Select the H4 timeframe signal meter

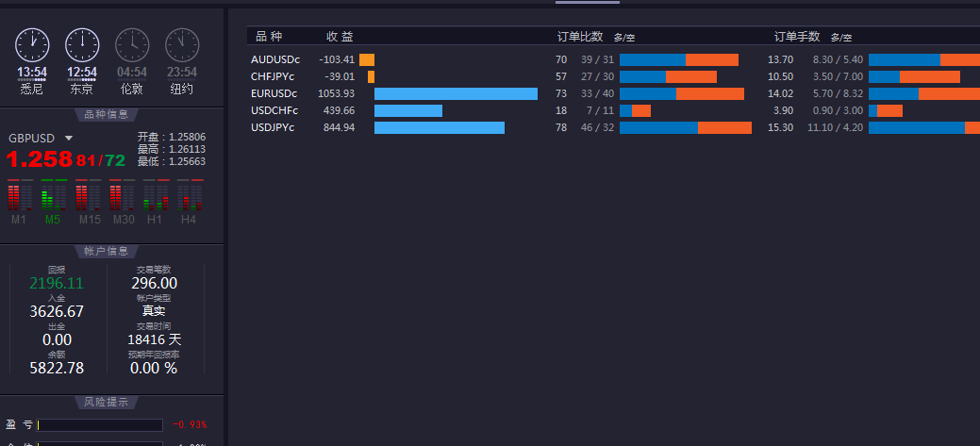[x=190, y=201]
